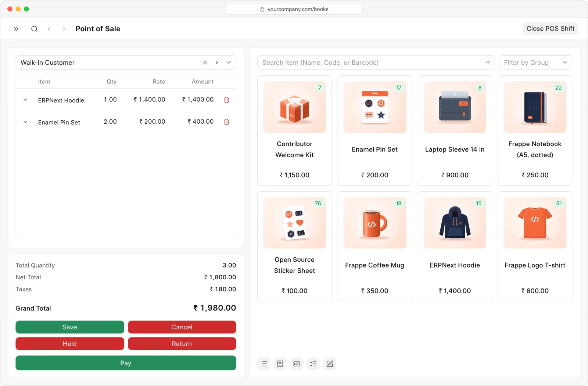
Task: Add Contributor Welcome Kit to cart
Action: (294, 131)
